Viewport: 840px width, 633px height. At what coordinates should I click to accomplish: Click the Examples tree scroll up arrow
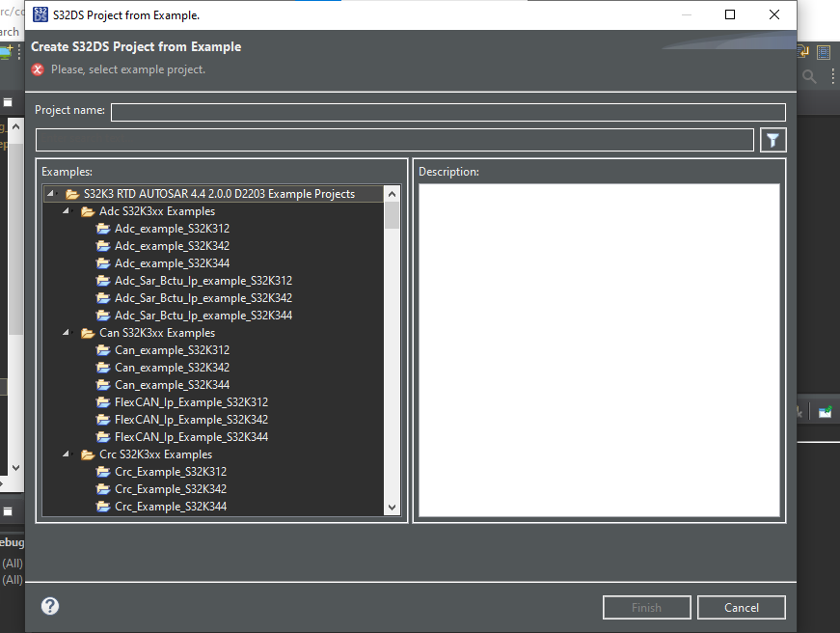pyautogui.click(x=393, y=194)
